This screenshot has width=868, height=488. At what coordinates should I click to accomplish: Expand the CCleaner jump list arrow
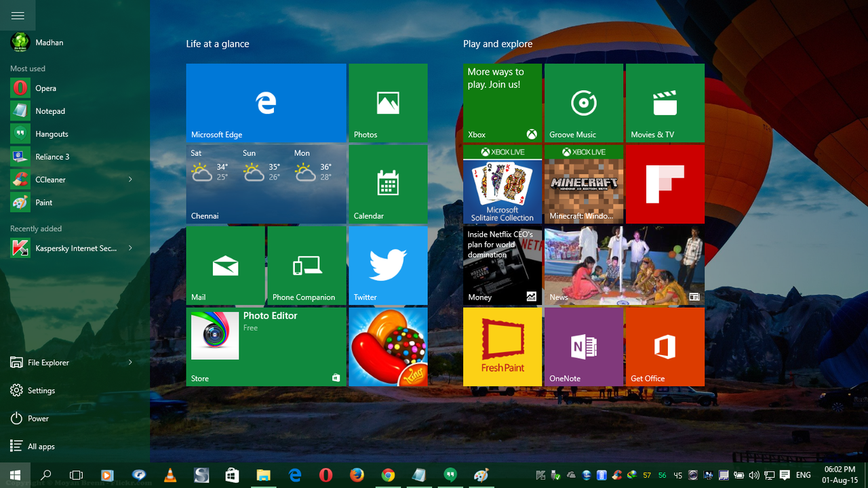130,180
